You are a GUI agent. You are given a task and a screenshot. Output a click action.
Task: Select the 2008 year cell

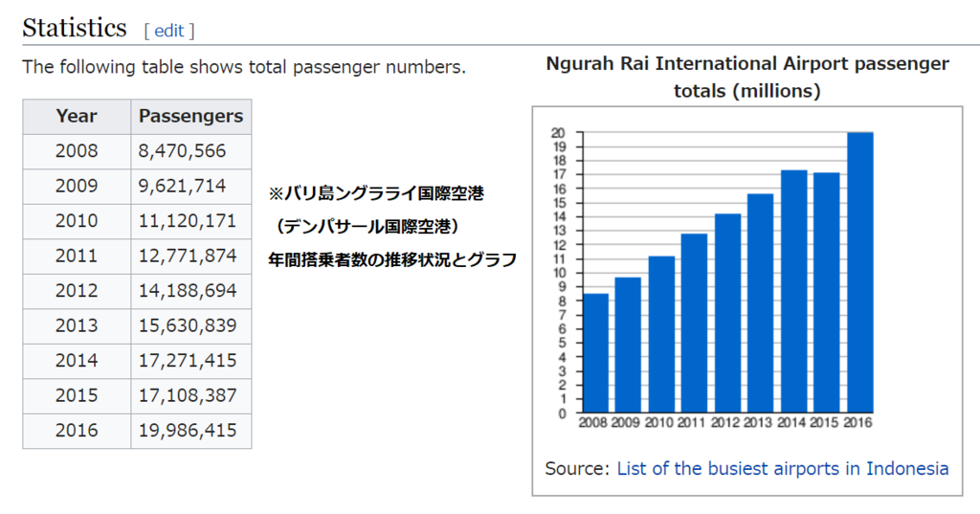point(77,151)
